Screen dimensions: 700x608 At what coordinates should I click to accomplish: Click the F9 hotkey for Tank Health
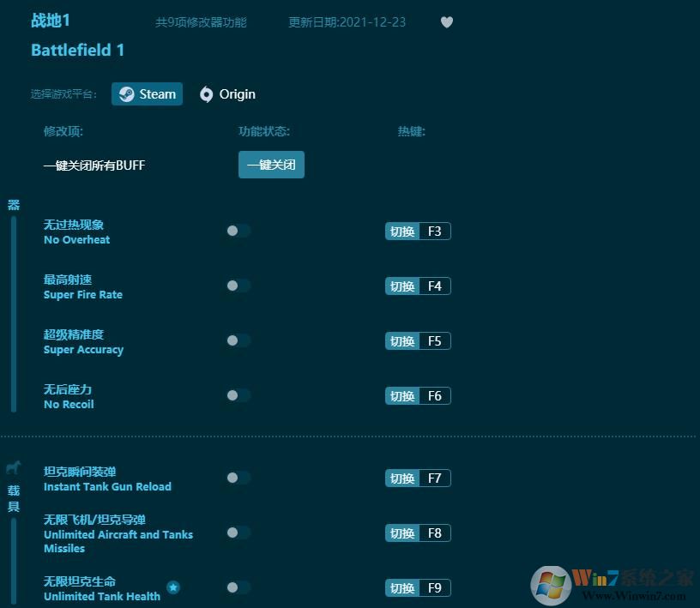tap(418, 588)
